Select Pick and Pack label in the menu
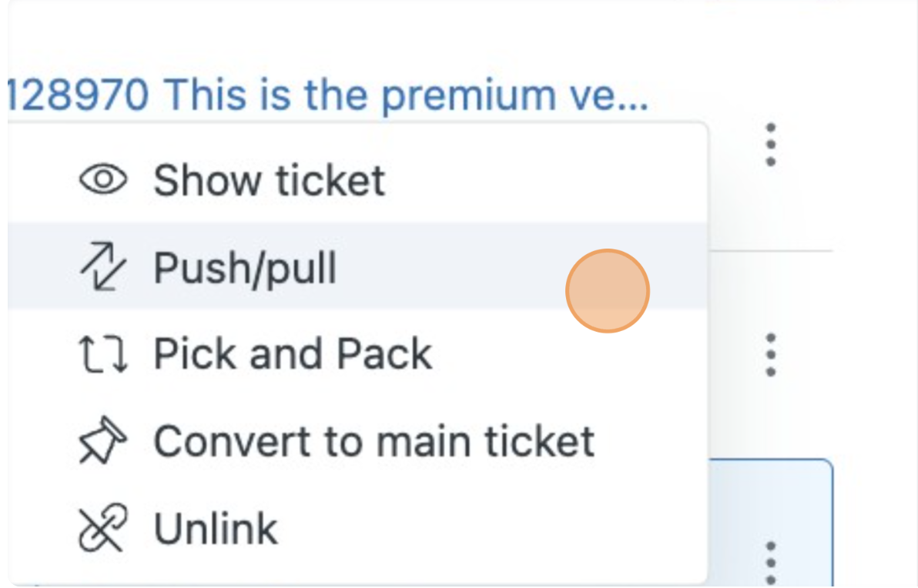This screenshot has height=588, width=918. tap(293, 354)
